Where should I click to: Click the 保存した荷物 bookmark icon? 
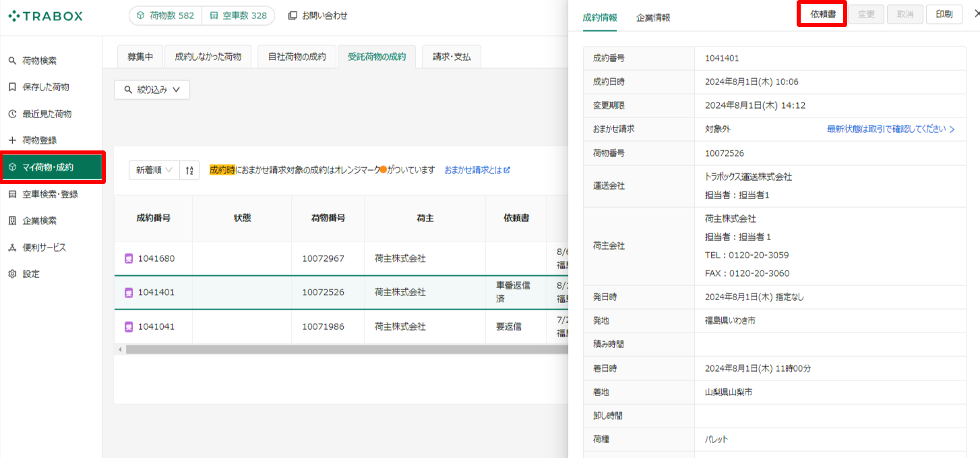click(12, 87)
